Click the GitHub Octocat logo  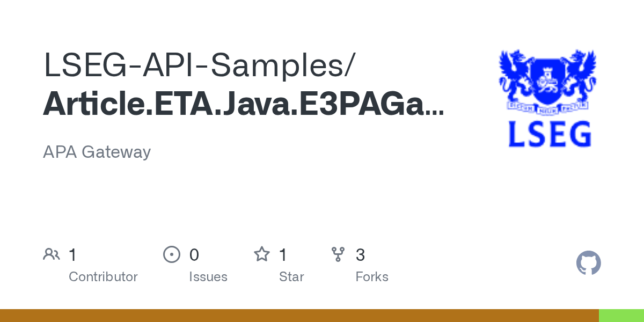pyautogui.click(x=588, y=264)
